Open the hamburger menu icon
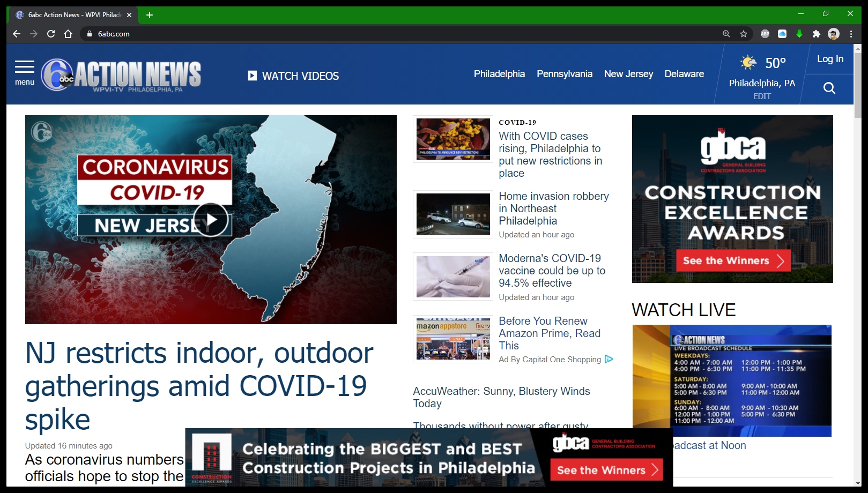The height and width of the screenshot is (493, 868). click(25, 67)
